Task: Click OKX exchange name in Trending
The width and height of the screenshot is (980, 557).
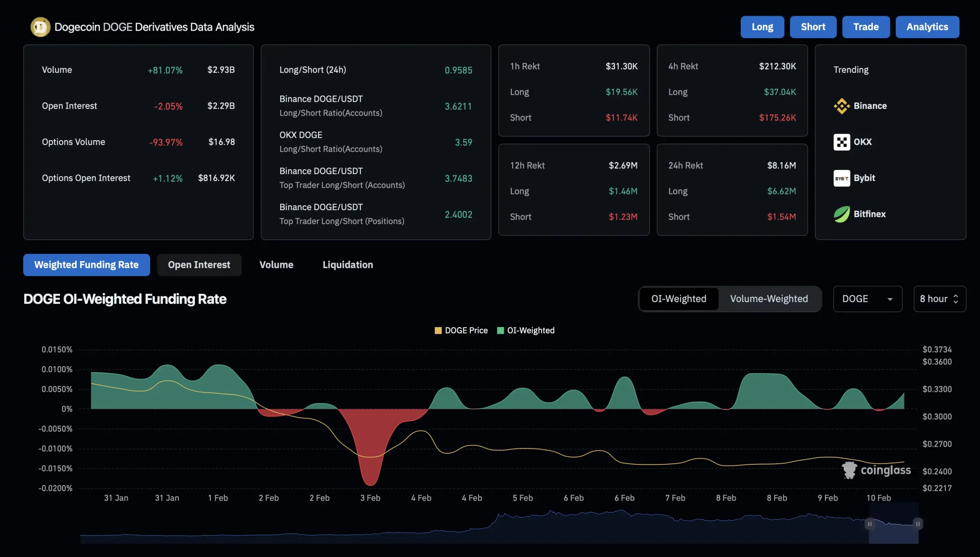Action: pyautogui.click(x=862, y=142)
